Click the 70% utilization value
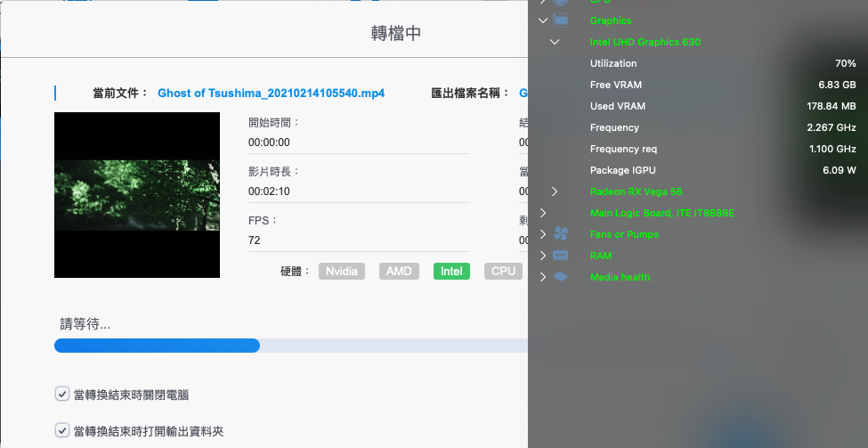Image resolution: width=868 pixels, height=448 pixels. point(846,63)
